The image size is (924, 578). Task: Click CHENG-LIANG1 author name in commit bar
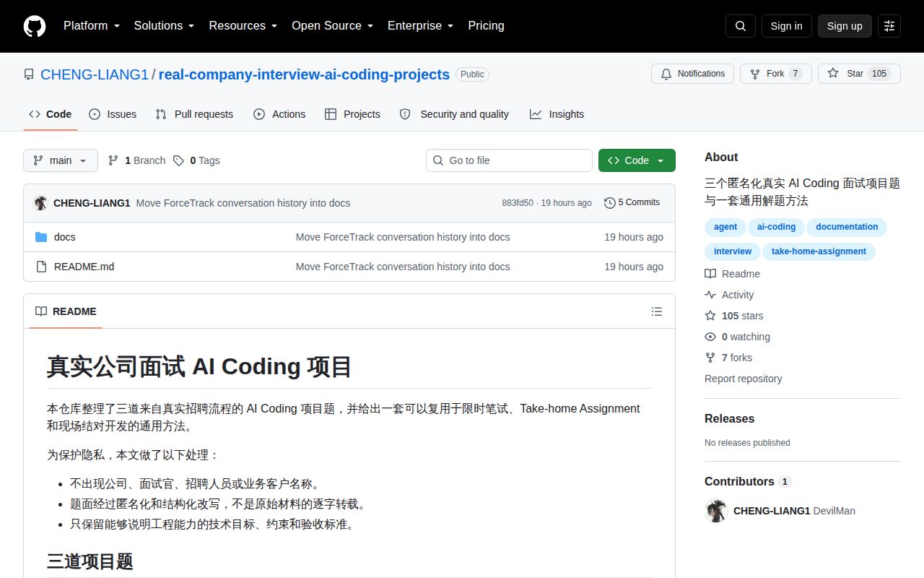click(x=92, y=203)
